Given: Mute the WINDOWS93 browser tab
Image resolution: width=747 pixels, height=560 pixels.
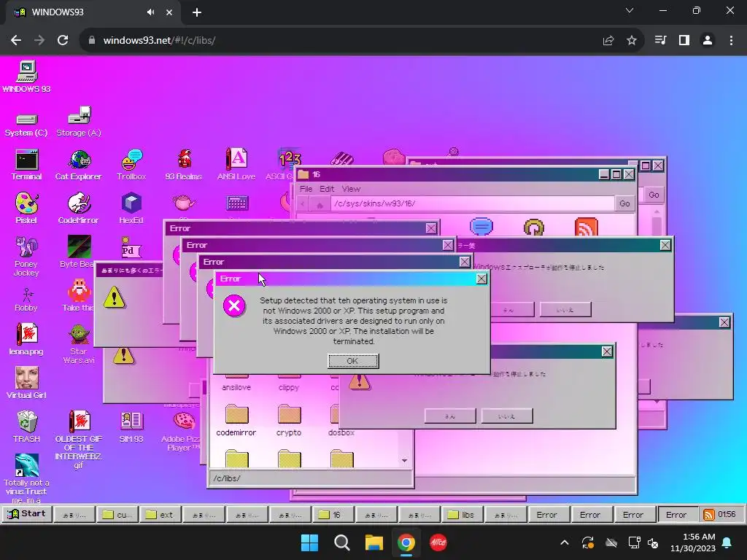Looking at the screenshot, I should 150,12.
